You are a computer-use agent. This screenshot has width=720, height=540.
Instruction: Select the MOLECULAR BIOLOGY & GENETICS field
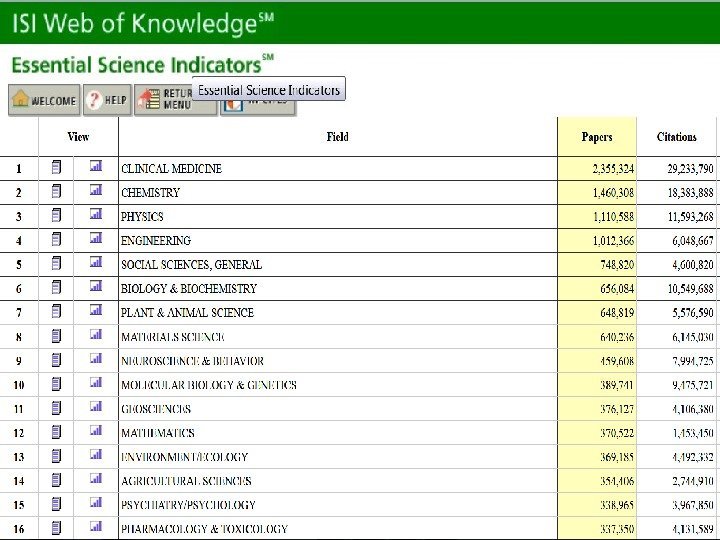tap(209, 385)
